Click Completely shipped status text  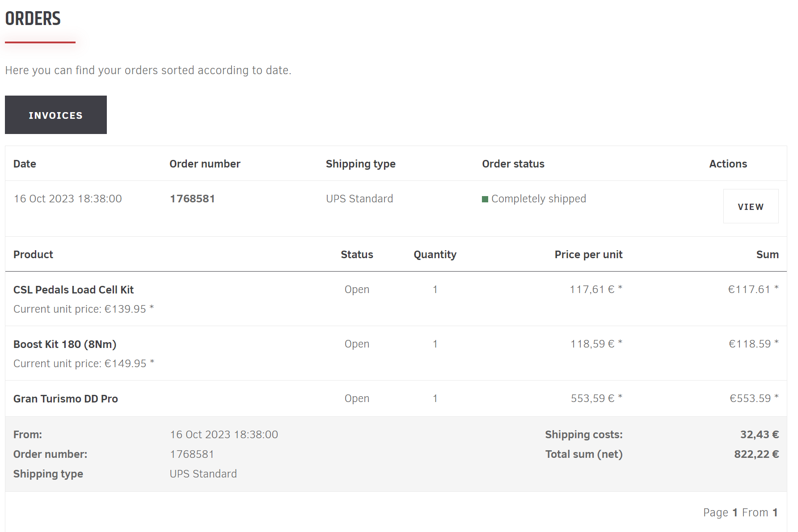[539, 199]
